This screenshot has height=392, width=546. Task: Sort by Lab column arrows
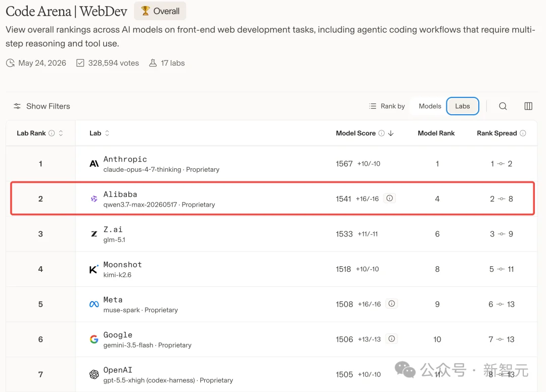click(107, 133)
